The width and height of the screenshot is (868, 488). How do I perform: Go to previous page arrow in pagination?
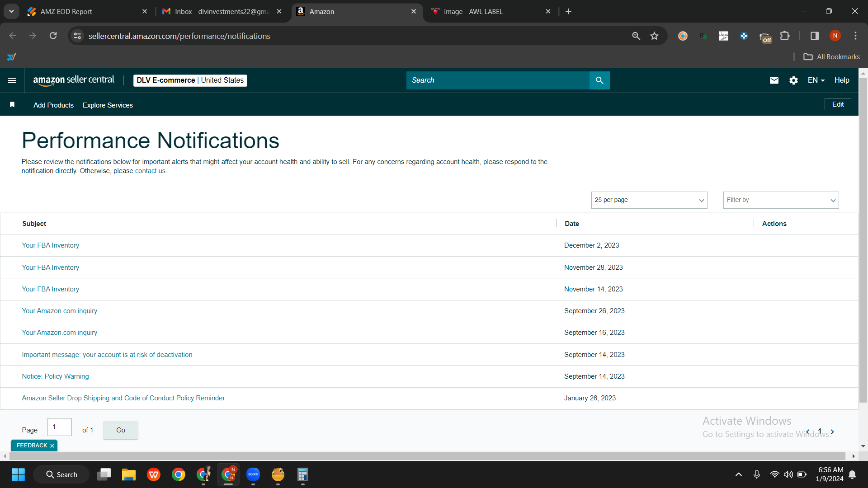coord(808,432)
